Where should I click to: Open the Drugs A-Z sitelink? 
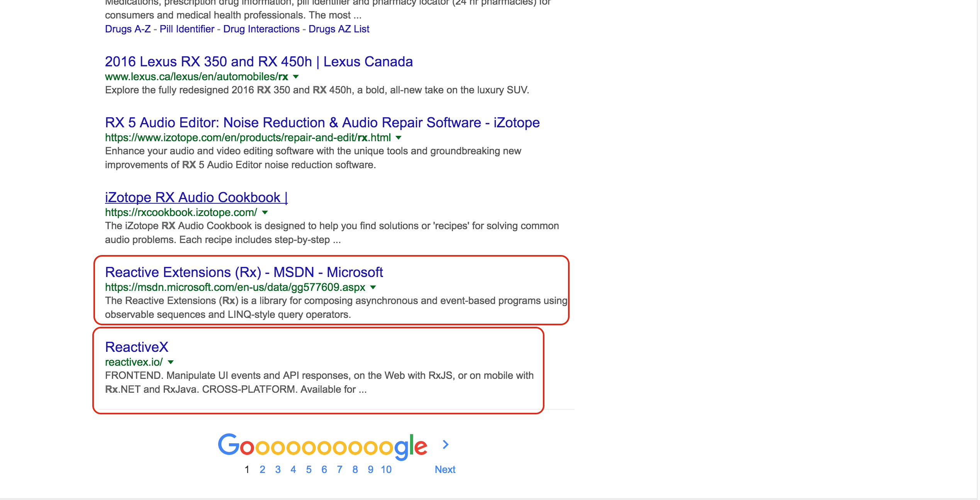pos(128,29)
